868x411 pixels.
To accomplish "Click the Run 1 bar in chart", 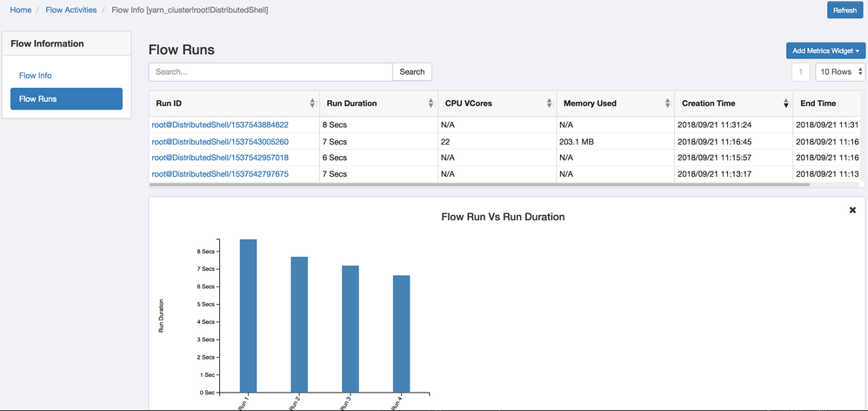I will click(248, 315).
